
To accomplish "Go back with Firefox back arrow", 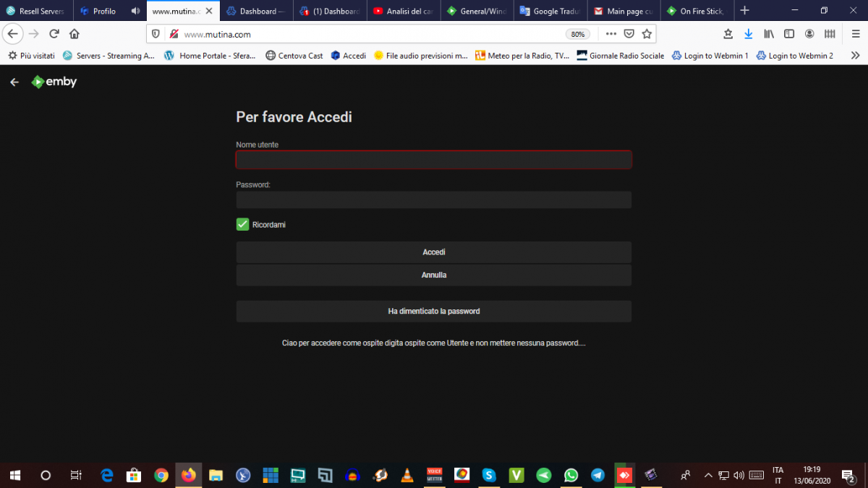I will point(12,34).
